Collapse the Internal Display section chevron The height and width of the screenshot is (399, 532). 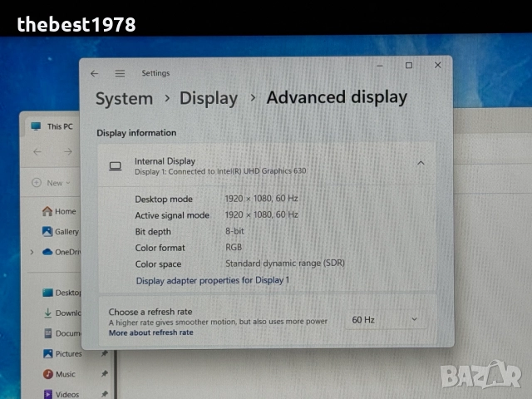pyautogui.click(x=421, y=164)
